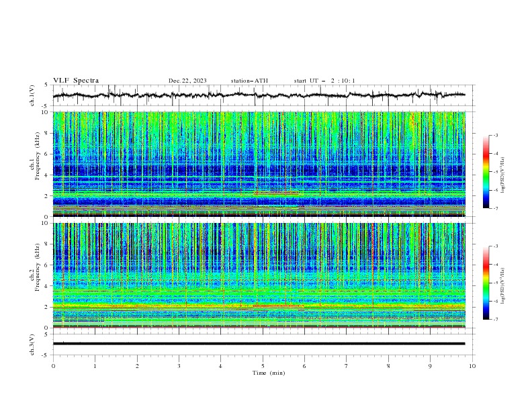Click the time axis tick label '7'

pos(347,366)
